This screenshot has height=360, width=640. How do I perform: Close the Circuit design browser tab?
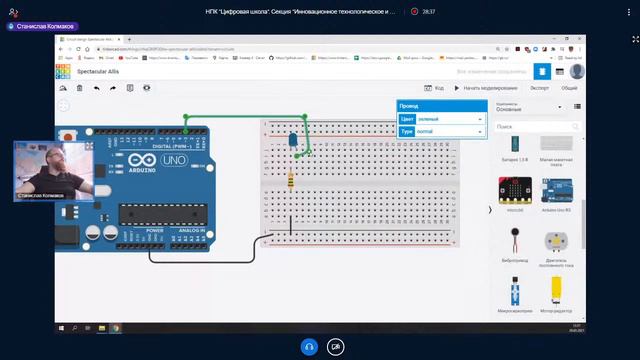click(119, 39)
